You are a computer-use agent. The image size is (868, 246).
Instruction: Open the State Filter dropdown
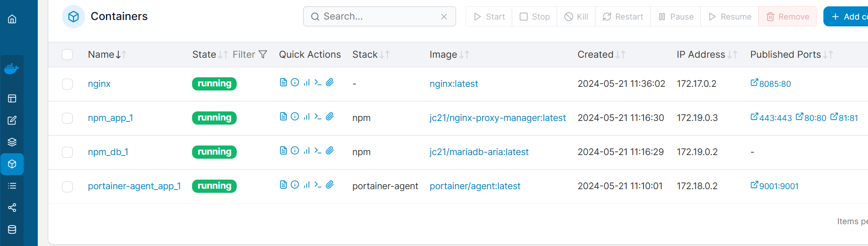[x=250, y=55]
